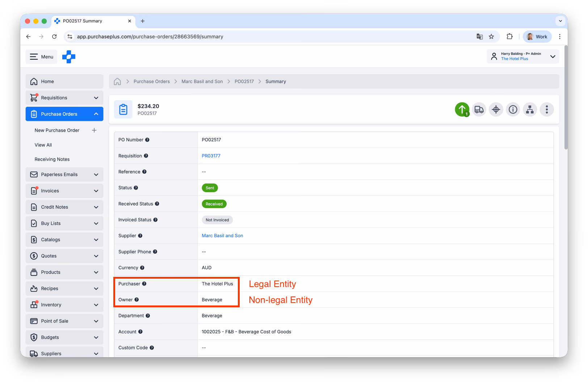588x384 pixels.
Task: Click the help icon beside Department
Action: [x=148, y=316]
